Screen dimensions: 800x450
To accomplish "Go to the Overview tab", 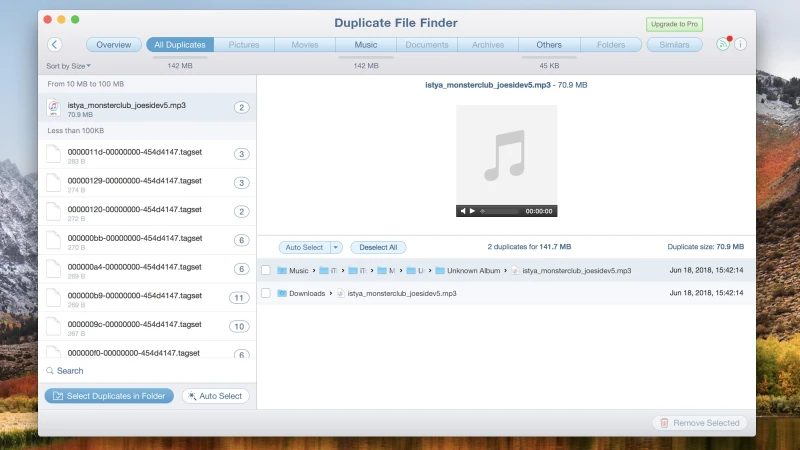I will pyautogui.click(x=114, y=44).
